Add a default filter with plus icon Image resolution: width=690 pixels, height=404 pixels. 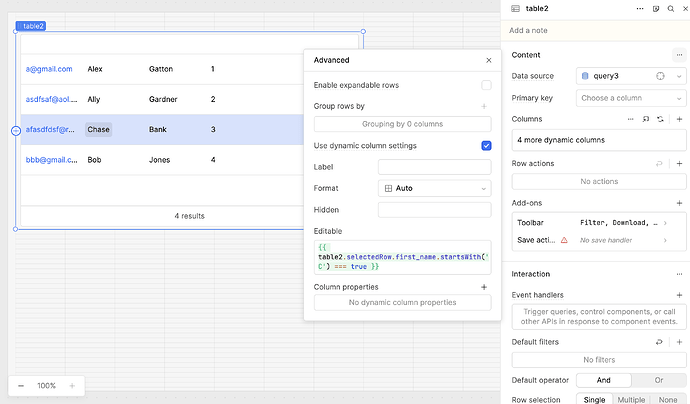(x=679, y=342)
